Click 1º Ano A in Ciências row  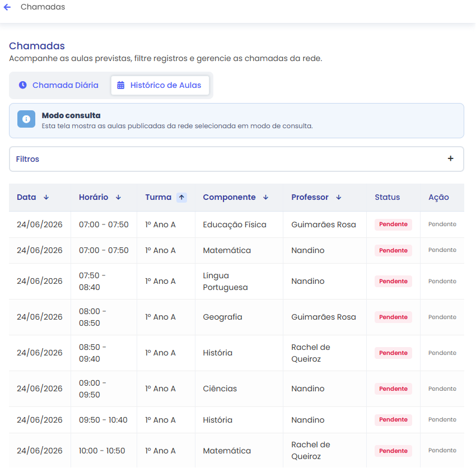(160, 389)
